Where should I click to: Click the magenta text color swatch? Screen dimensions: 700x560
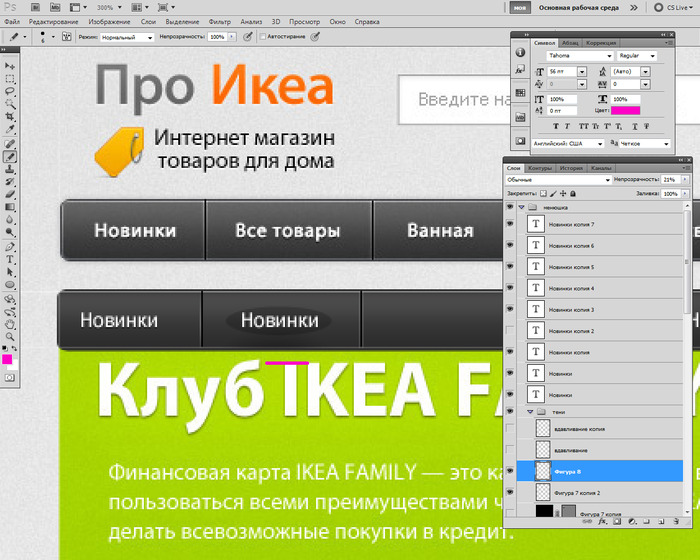coord(625,110)
